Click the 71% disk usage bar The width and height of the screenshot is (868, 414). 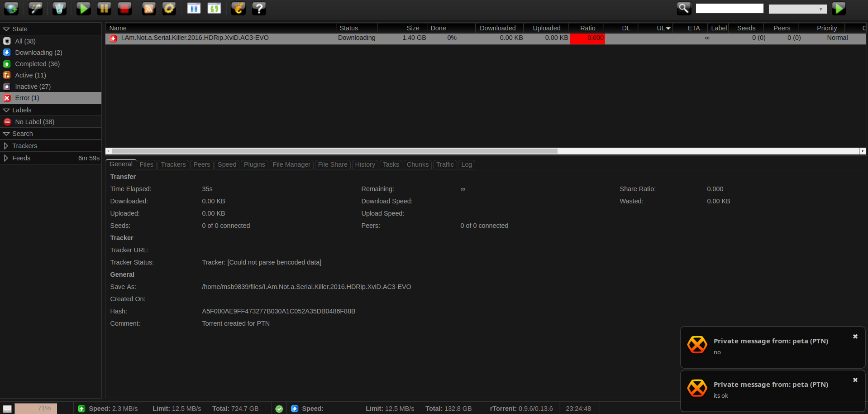[x=36, y=409]
